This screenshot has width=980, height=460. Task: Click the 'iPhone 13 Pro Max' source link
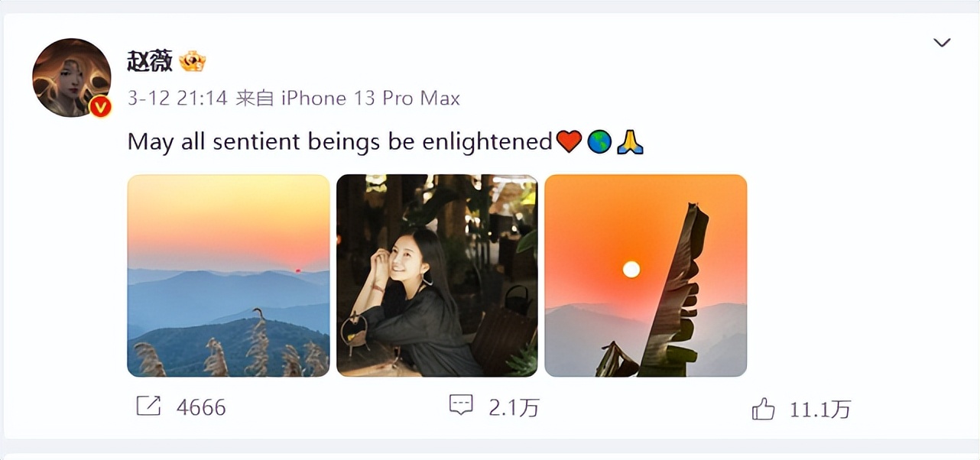(x=371, y=99)
